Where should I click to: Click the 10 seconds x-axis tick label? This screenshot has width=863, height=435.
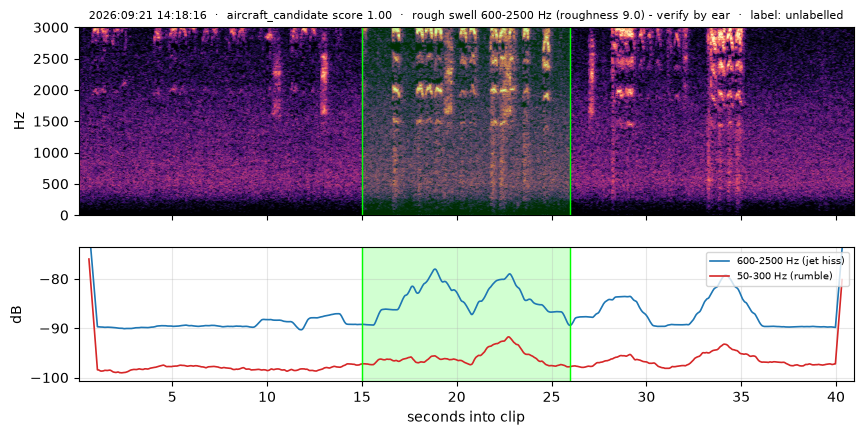pyautogui.click(x=267, y=396)
